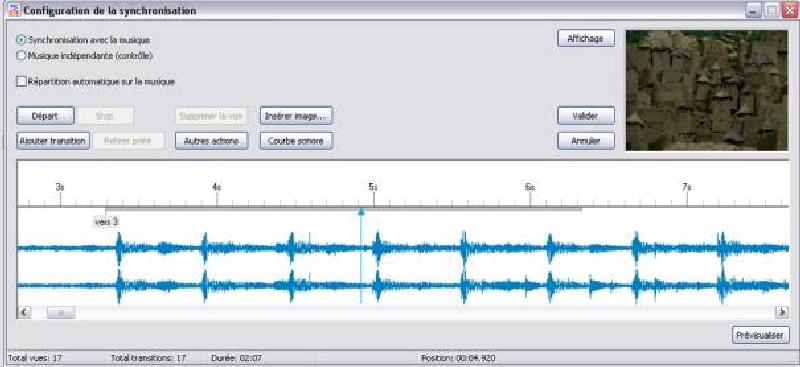Click the blue playhead marker triangle
Image resolution: width=800 pixels, height=367 pixels.
point(361,211)
